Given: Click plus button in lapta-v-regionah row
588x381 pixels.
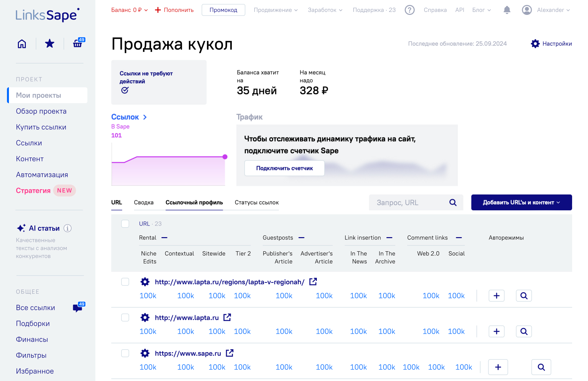Looking at the screenshot, I should pyautogui.click(x=497, y=296).
